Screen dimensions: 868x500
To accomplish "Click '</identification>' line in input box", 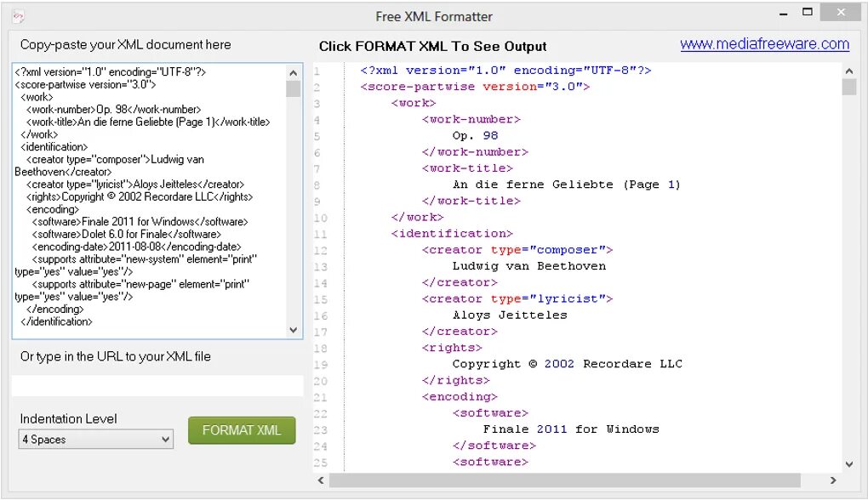I will (56, 321).
